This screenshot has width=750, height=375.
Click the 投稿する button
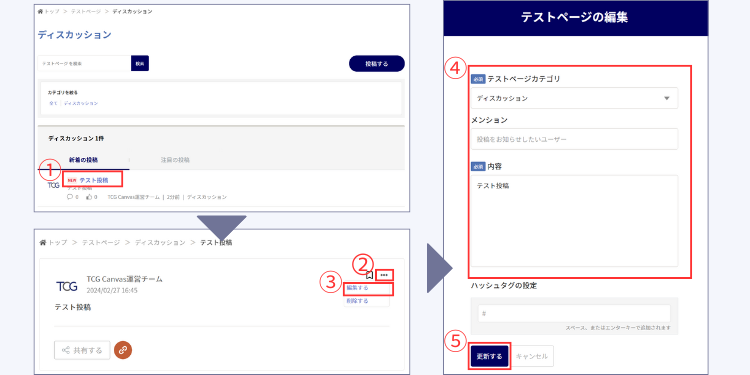pos(377,64)
